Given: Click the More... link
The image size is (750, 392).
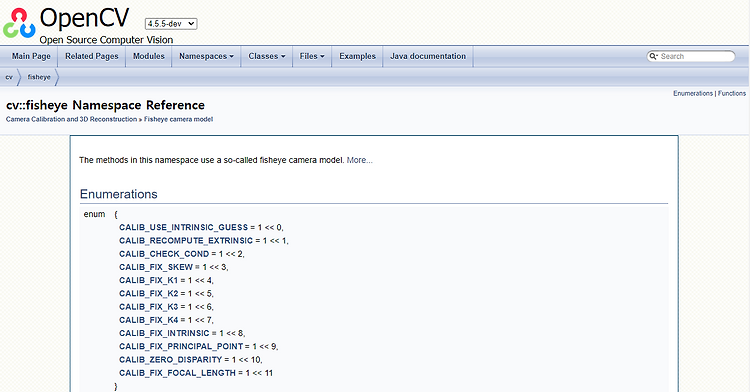Looking at the screenshot, I should (x=359, y=160).
